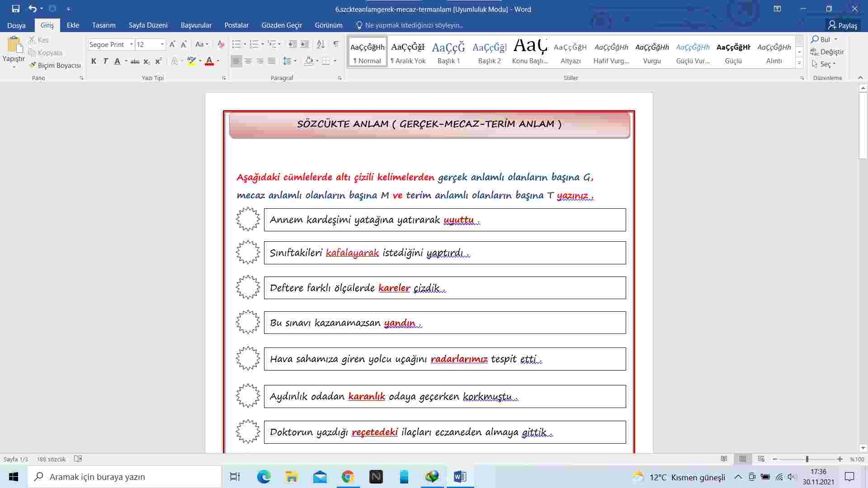Increase paragraph indent

tap(305, 44)
